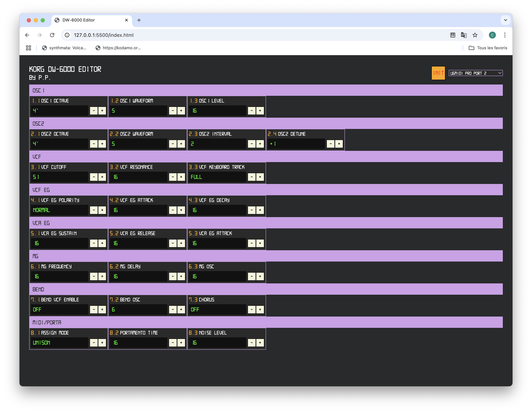Open the kodamo.or bookmark
Image resolution: width=532 pixels, height=412 pixels.
tap(118, 48)
